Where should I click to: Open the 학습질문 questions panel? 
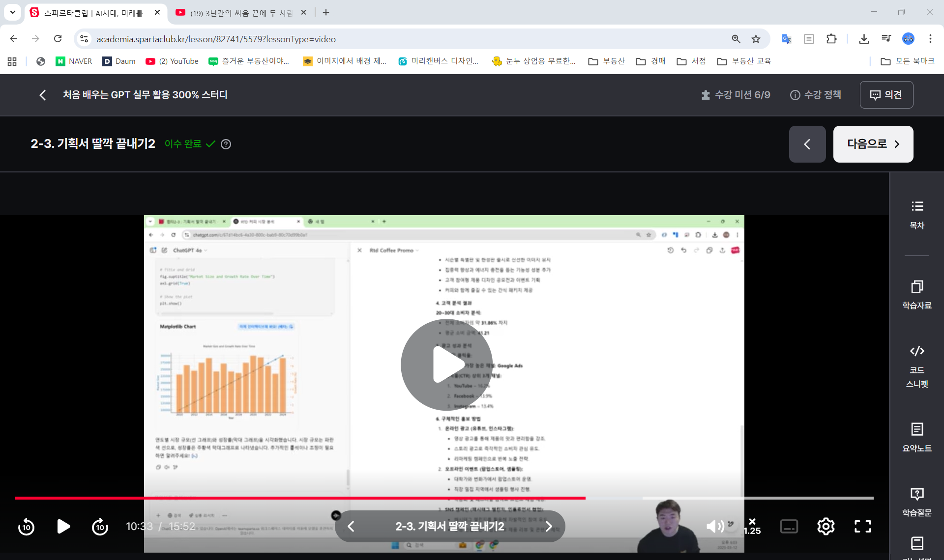(x=917, y=502)
